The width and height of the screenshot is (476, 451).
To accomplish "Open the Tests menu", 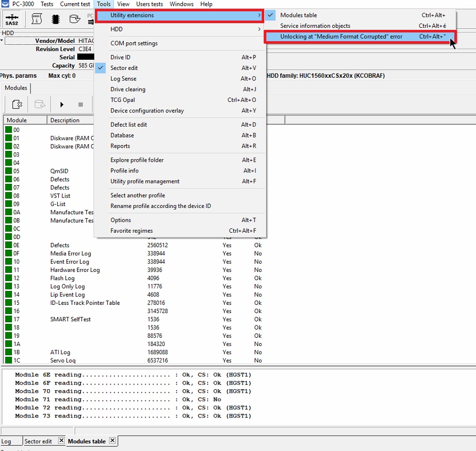I will [x=47, y=4].
